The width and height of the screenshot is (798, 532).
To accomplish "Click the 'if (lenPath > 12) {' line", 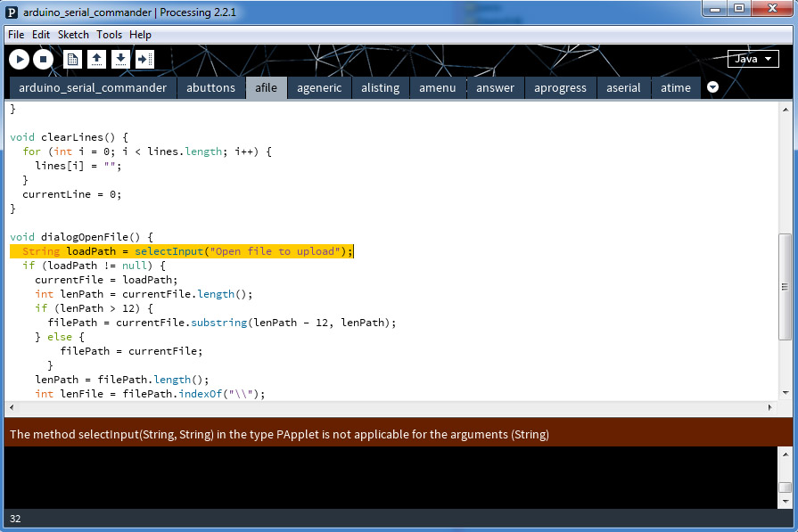I will pyautogui.click(x=94, y=308).
